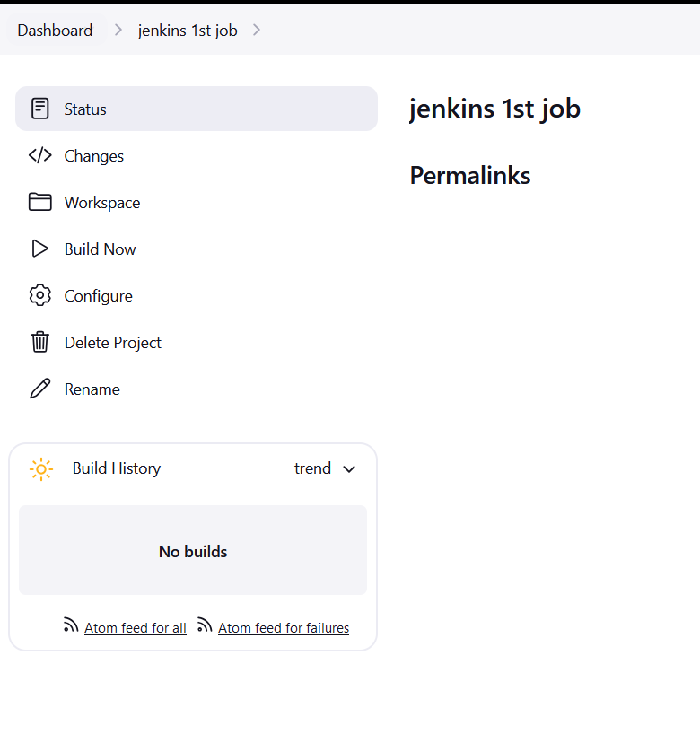Start a build with Build Now
This screenshot has height=743, width=700.
197,249
